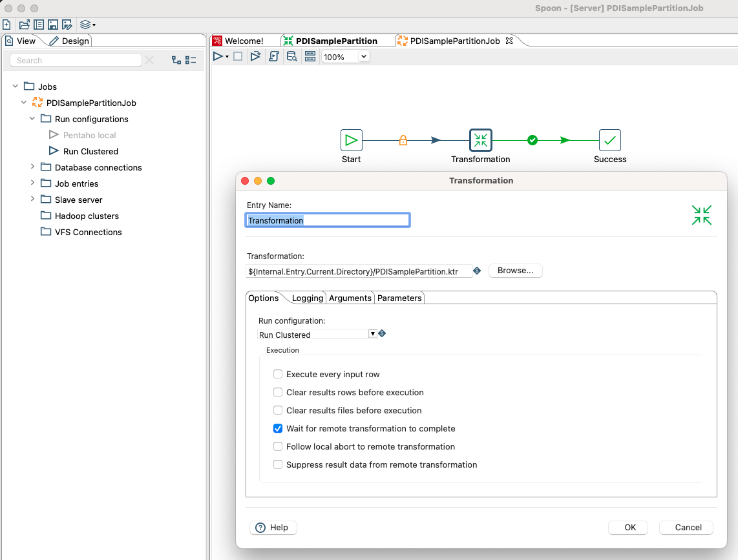Click the Save As toolbar icon
Image resolution: width=738 pixels, height=560 pixels.
click(67, 24)
